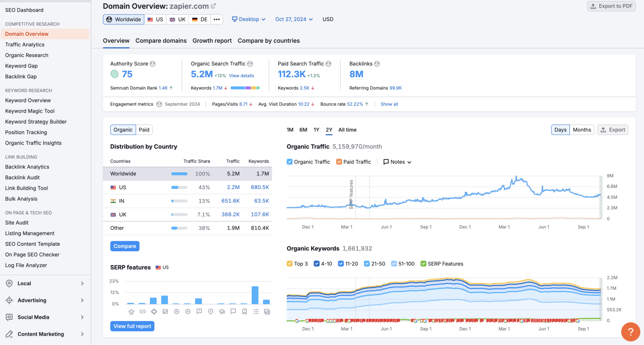The image size is (644, 345).
Task: Click the Content Marketing pencil icon
Action: coord(9,334)
